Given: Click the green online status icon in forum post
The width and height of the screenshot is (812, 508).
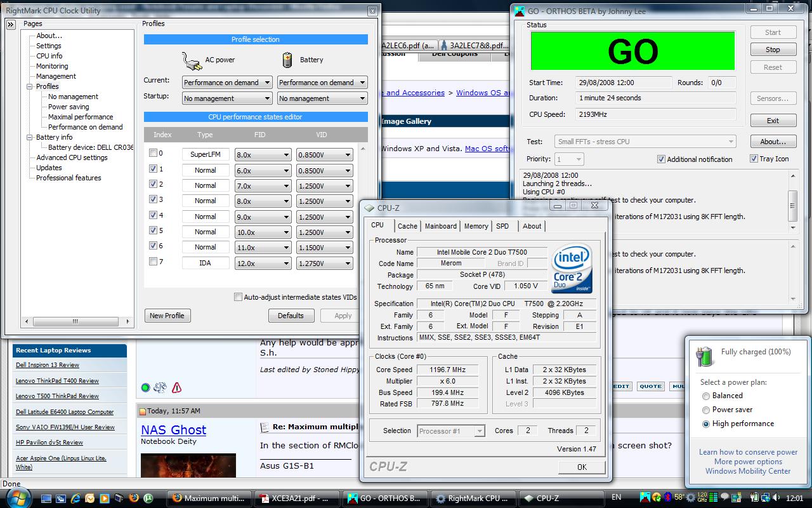Looking at the screenshot, I should (145, 387).
